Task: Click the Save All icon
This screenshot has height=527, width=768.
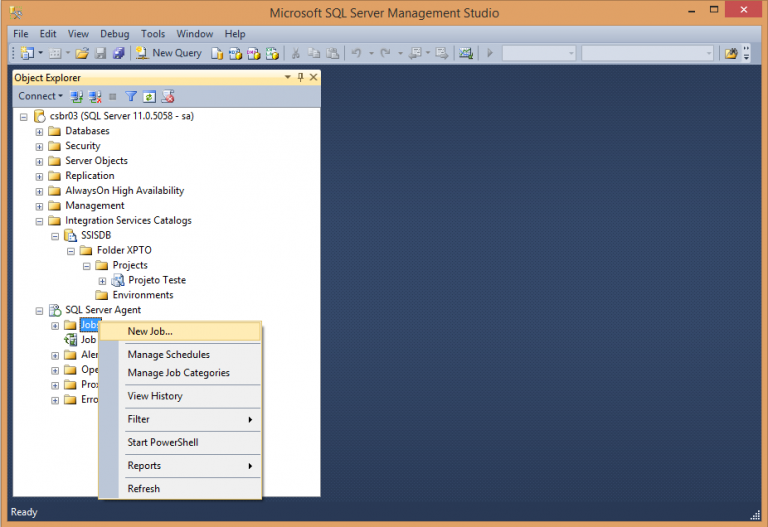Action: click(119, 53)
